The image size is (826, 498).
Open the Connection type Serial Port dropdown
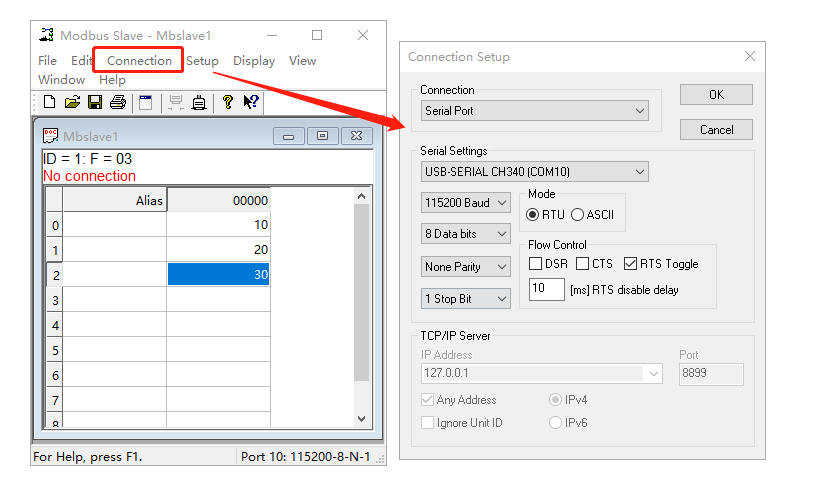coord(535,111)
